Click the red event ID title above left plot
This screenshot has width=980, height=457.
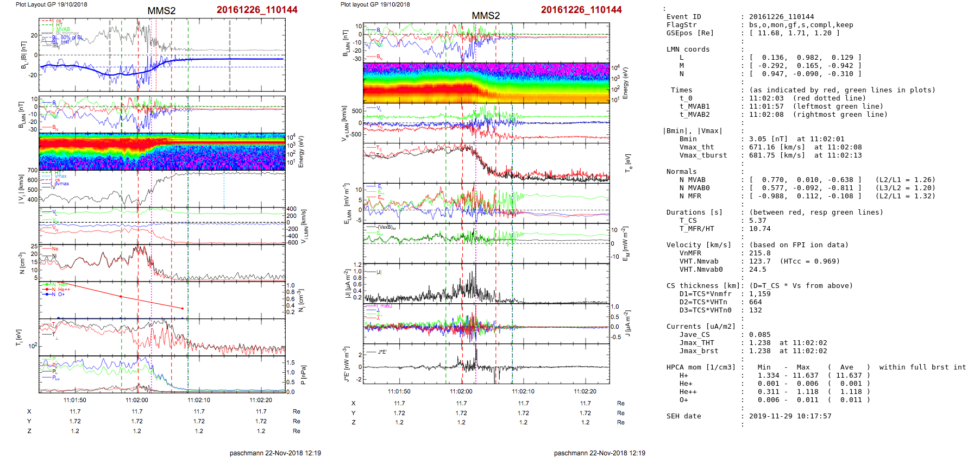click(256, 10)
